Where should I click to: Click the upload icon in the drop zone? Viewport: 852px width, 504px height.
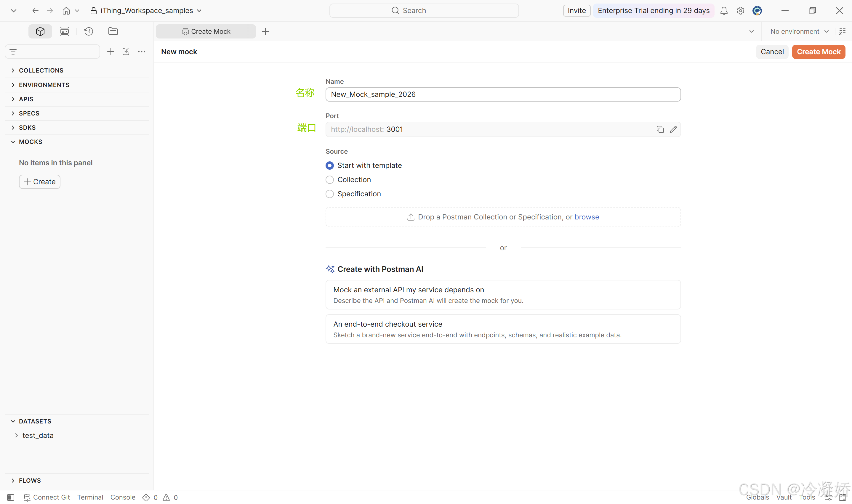pyautogui.click(x=411, y=217)
